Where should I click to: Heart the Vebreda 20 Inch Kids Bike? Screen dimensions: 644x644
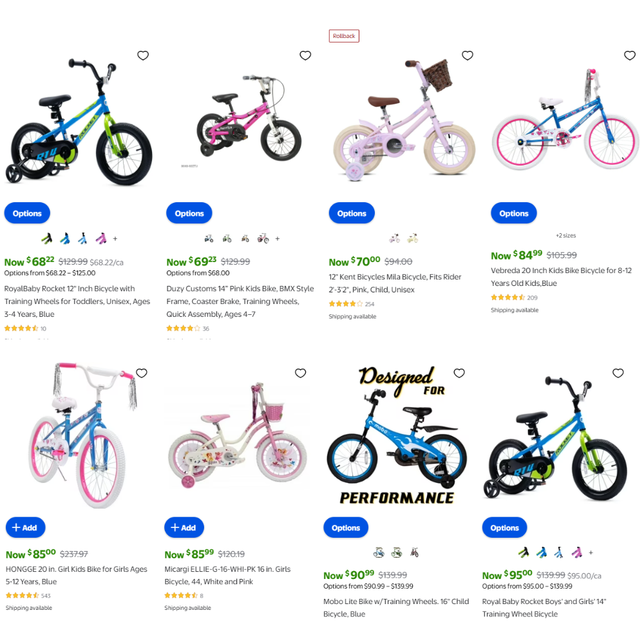point(630,55)
